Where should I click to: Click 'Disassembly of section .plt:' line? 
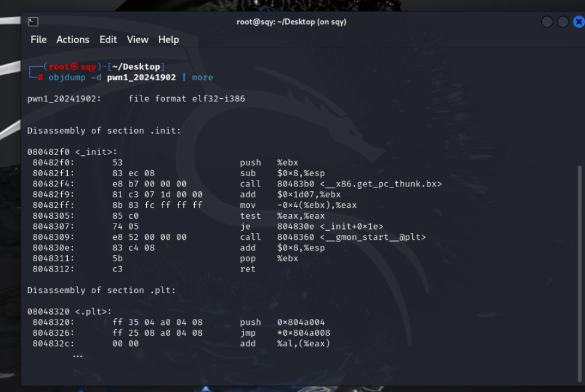[101, 291]
